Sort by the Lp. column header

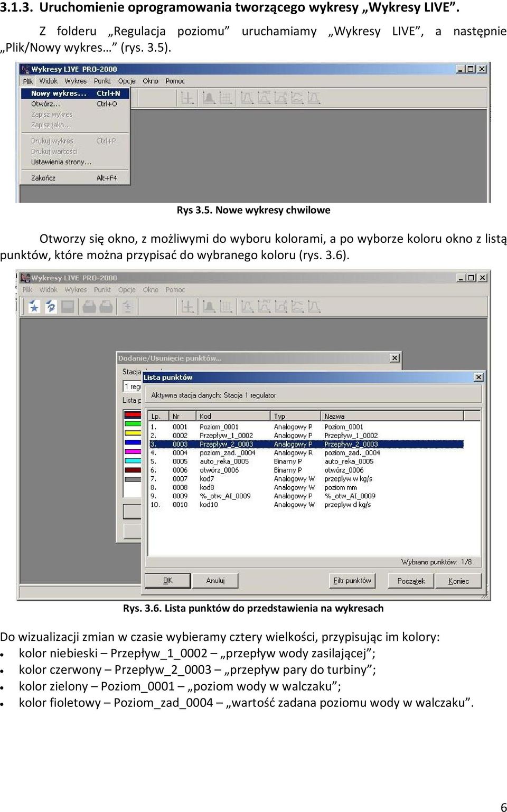[158, 416]
